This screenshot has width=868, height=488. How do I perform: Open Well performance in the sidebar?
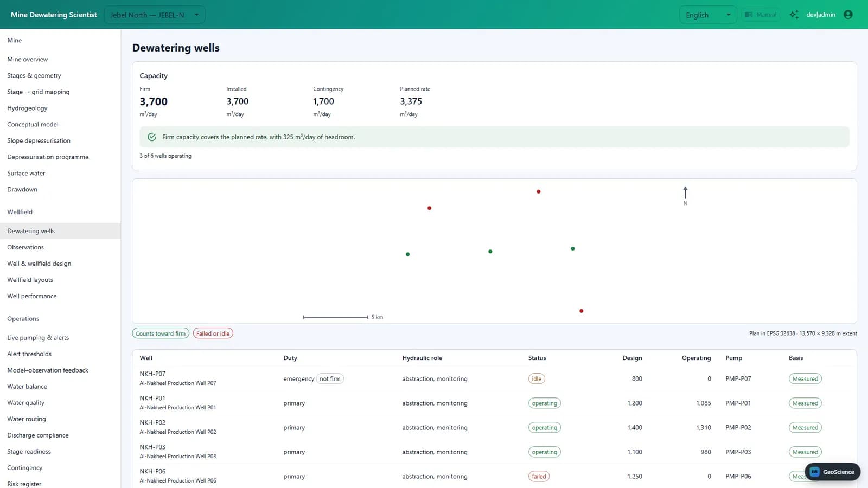32,296
